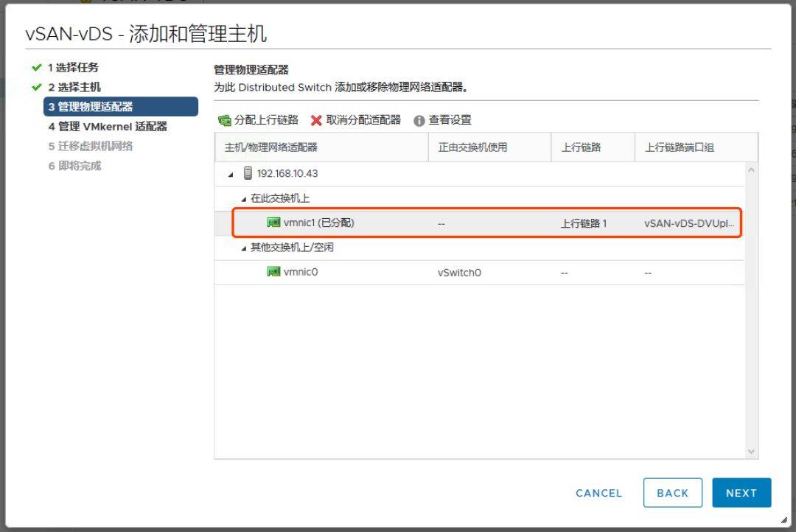Collapse the 在此交换机上 group

244,199
